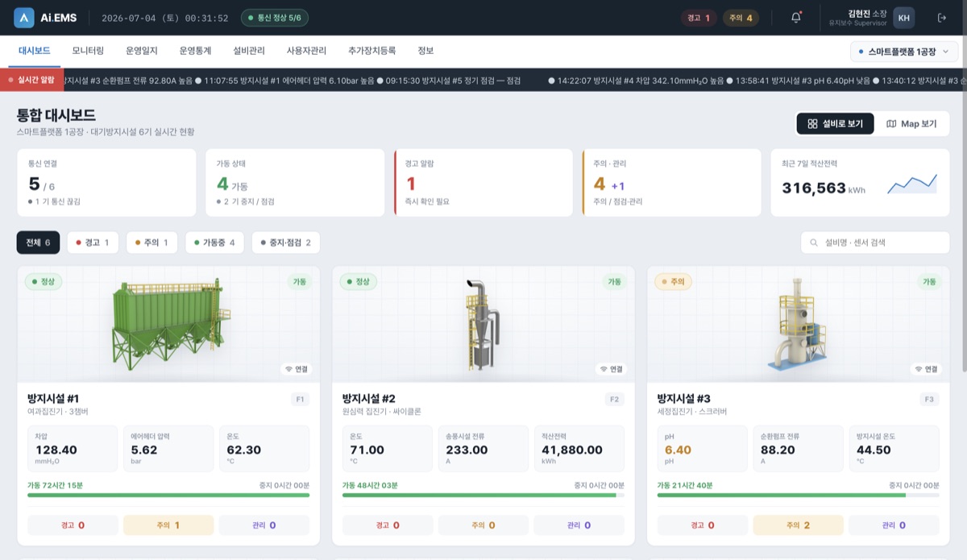
Task: Click the F3 tag on 방지시설 #3
Action: 930,399
